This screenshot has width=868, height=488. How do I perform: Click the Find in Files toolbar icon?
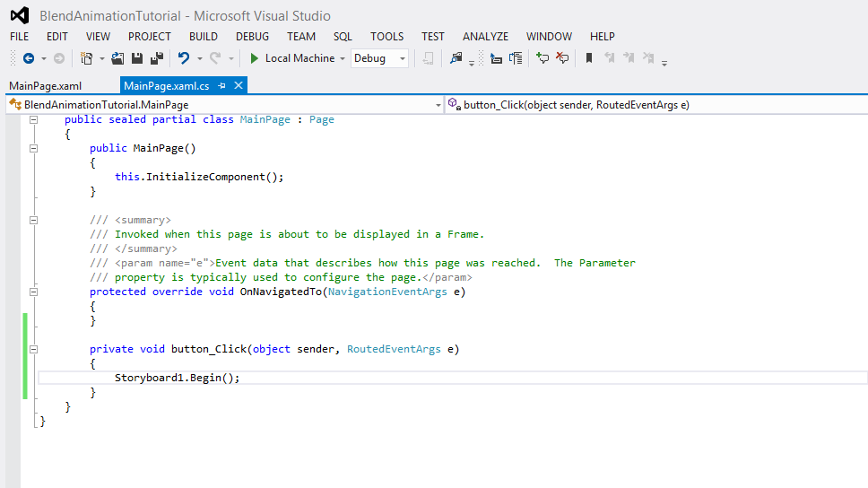(456, 58)
